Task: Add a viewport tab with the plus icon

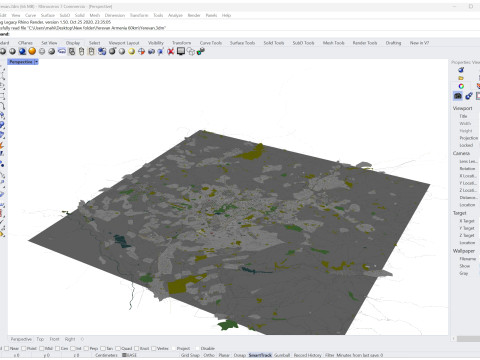Action: 82,339
